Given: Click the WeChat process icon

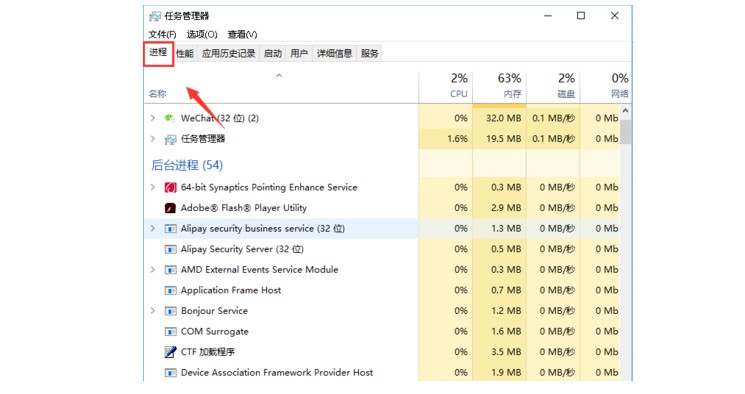Looking at the screenshot, I should (x=170, y=118).
